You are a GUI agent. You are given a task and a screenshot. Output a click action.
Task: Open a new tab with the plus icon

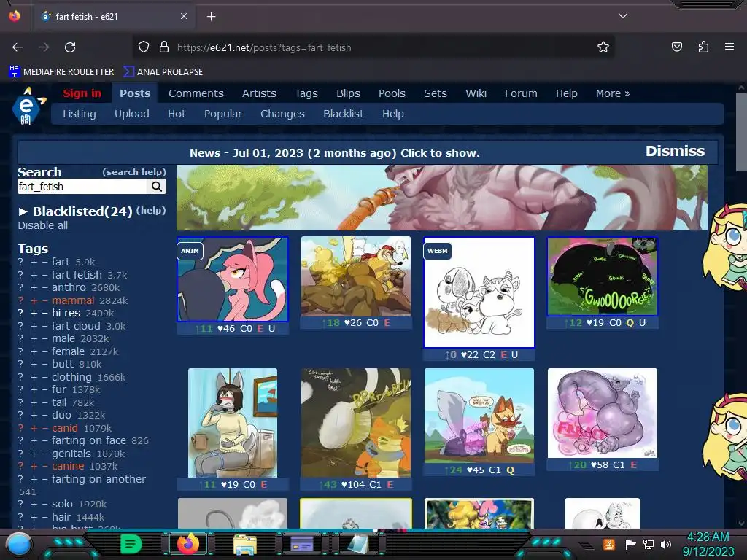(211, 17)
